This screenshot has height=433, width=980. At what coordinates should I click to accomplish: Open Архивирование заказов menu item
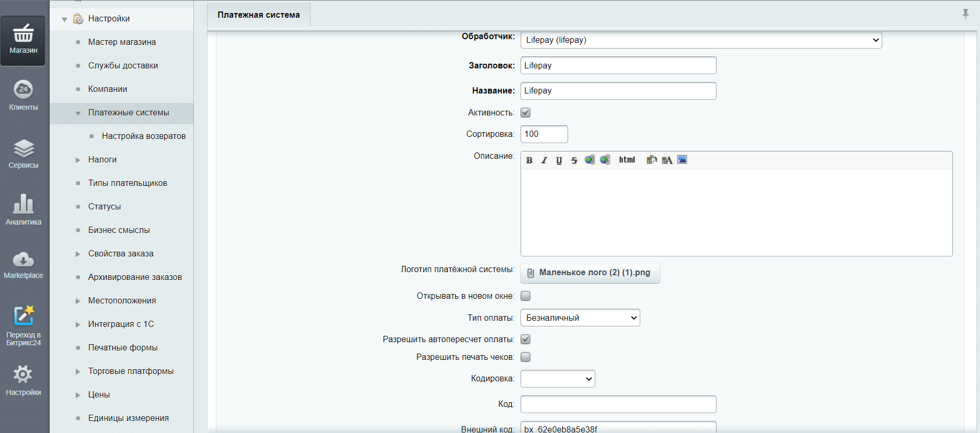coord(135,277)
